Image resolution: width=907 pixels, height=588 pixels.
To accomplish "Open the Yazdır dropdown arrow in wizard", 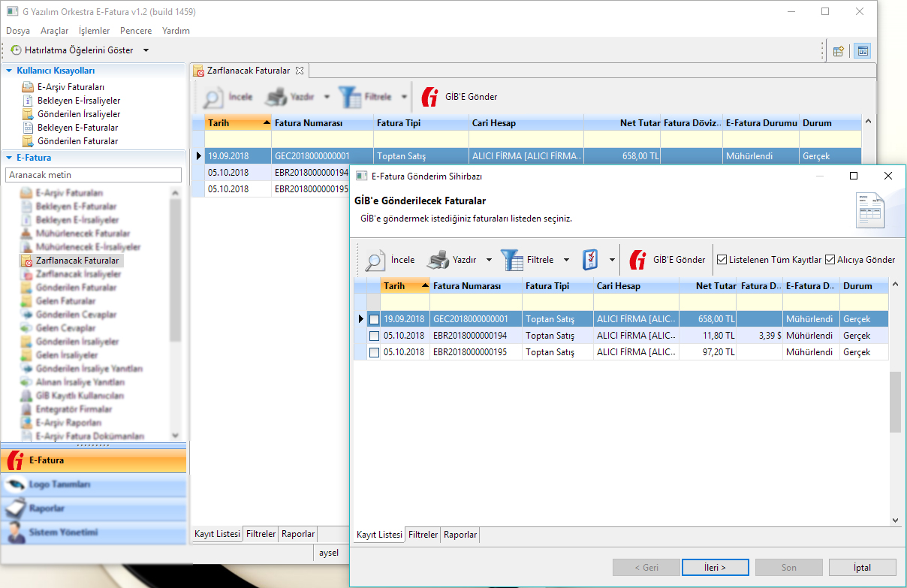I will 489,261.
